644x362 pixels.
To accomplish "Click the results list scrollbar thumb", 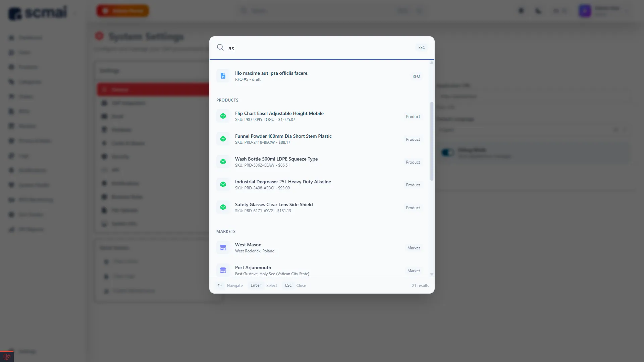I will tap(432, 141).
